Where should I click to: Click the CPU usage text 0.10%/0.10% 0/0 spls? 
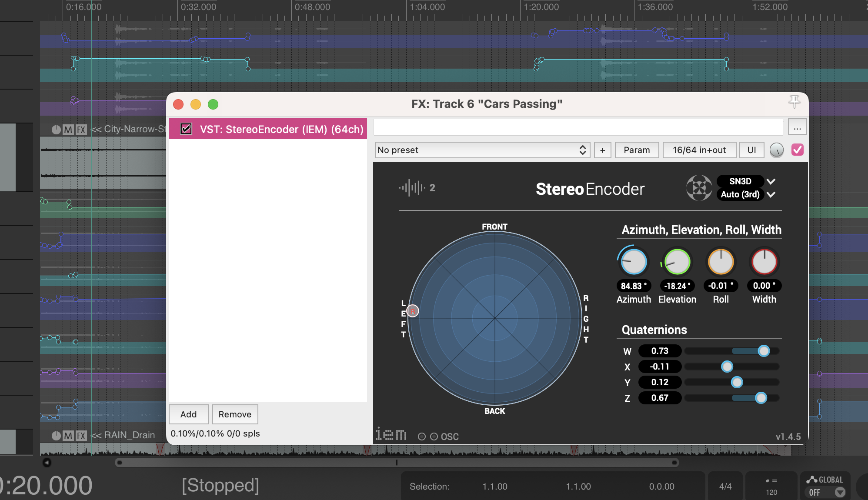[215, 433]
